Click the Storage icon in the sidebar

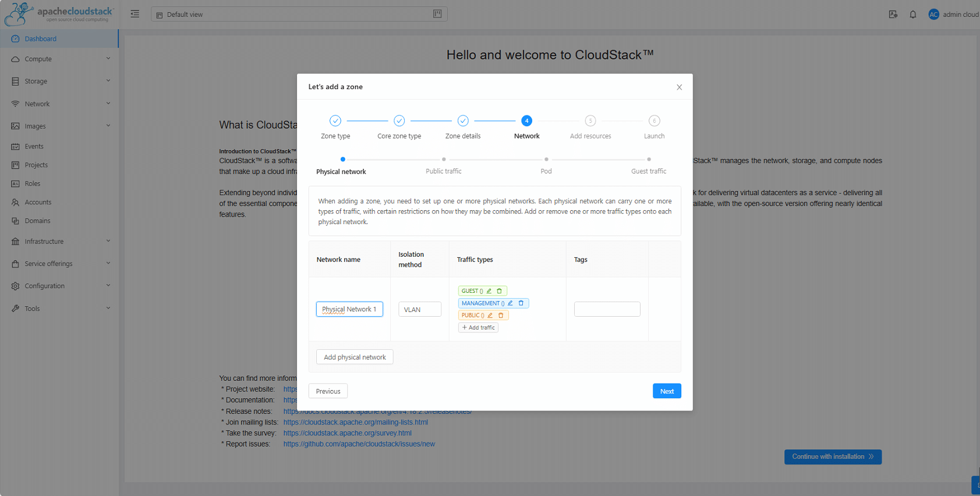pyautogui.click(x=15, y=82)
